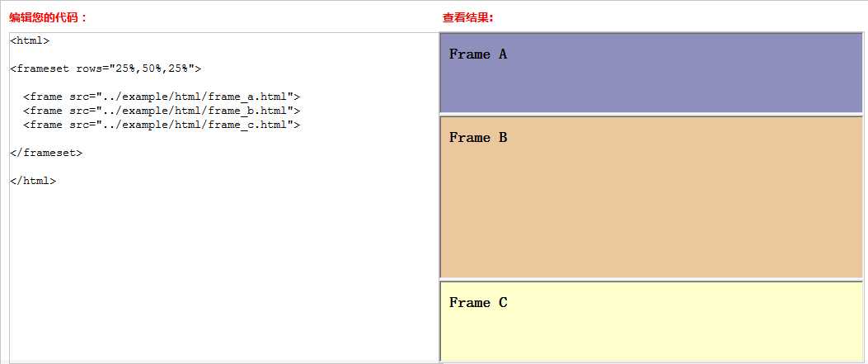Place cursor on the <html> opening tag line
Viewport: 868px width, 364px height.
tap(30, 40)
